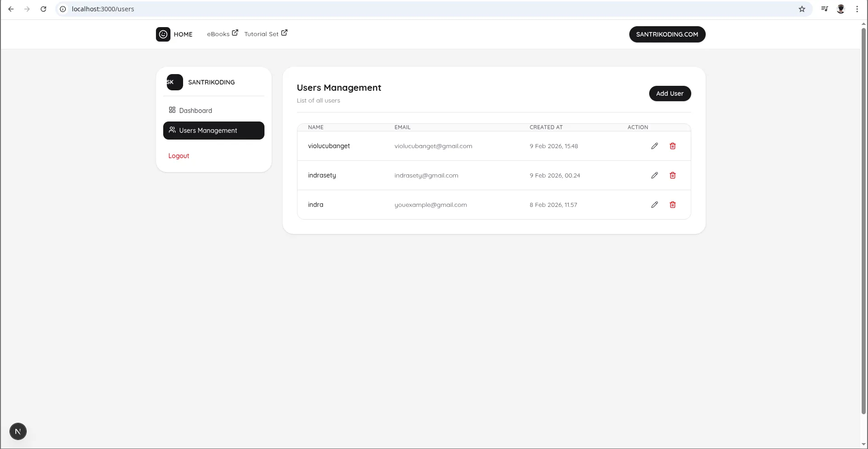Edit the indrasety user with pencil icon
Screen dimensions: 868x449
(654, 175)
